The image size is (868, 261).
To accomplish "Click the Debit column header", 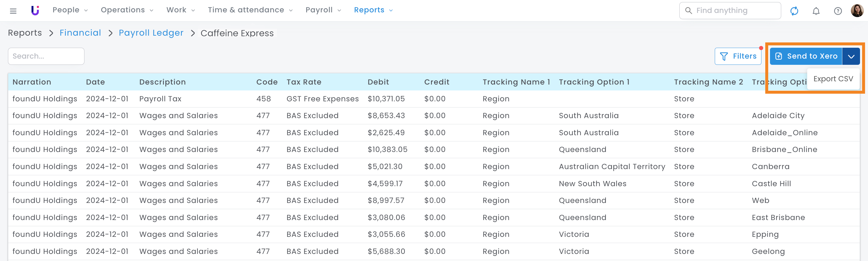I will click(x=378, y=82).
